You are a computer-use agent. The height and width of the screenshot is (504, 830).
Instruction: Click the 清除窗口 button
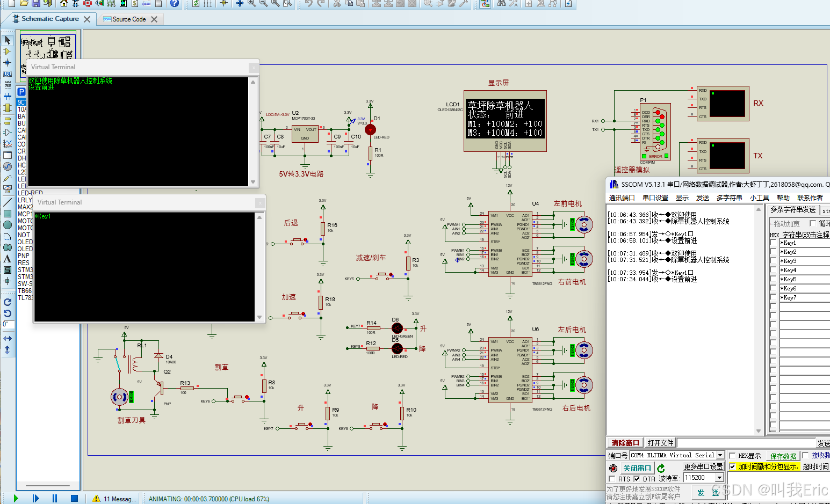[x=625, y=443]
